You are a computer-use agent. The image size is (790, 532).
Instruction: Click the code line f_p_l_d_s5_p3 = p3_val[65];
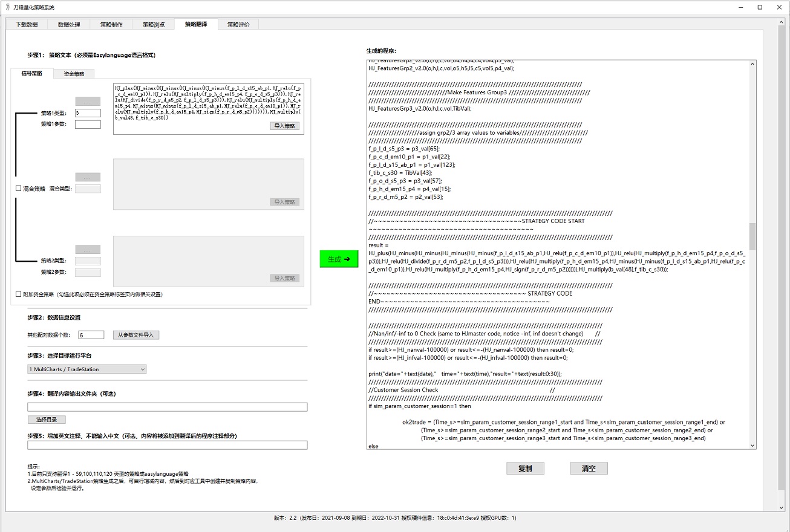pos(403,149)
